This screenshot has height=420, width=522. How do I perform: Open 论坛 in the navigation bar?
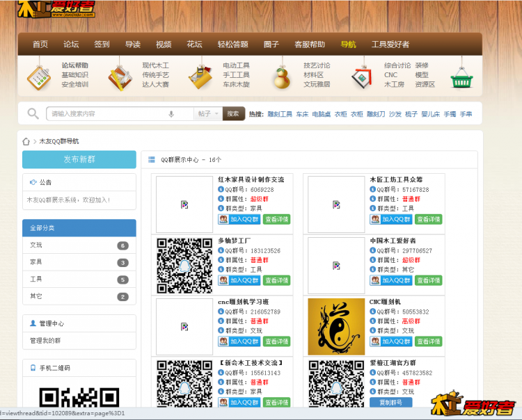click(x=71, y=45)
